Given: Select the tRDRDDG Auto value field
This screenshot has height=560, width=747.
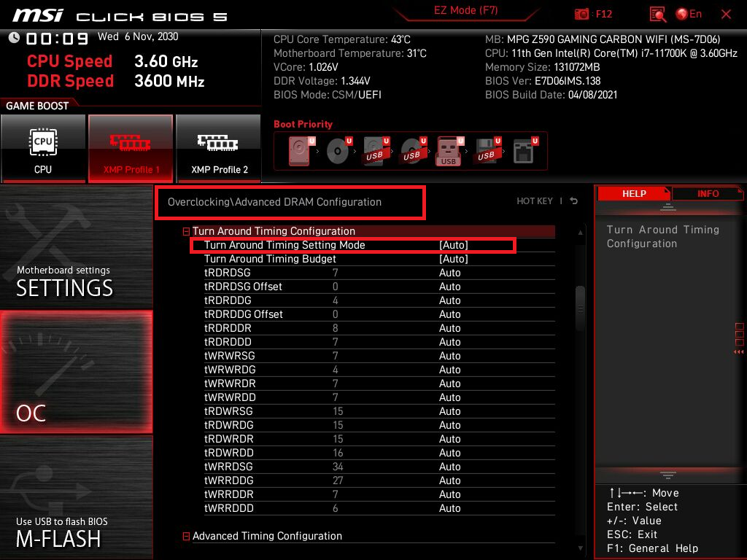Looking at the screenshot, I should pyautogui.click(x=449, y=300).
